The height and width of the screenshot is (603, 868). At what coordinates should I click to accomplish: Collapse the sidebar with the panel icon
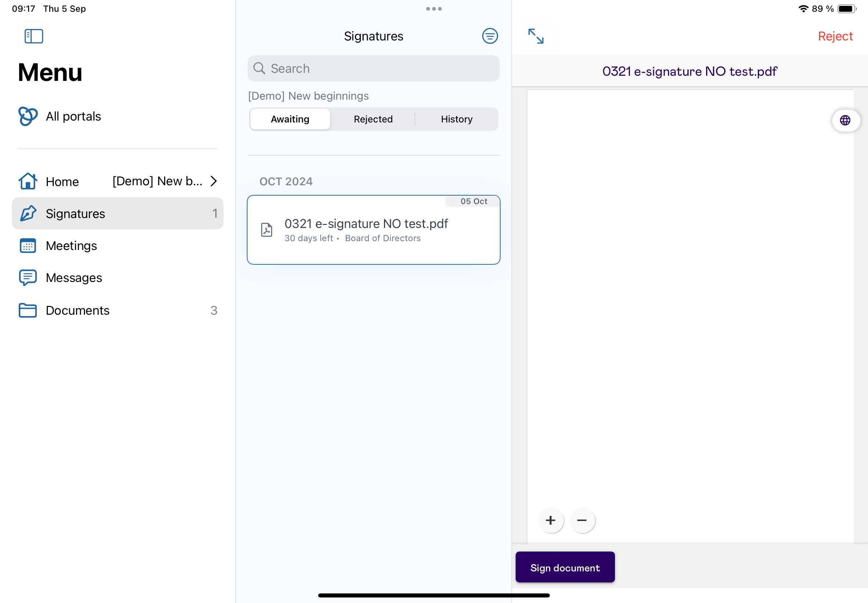point(33,36)
